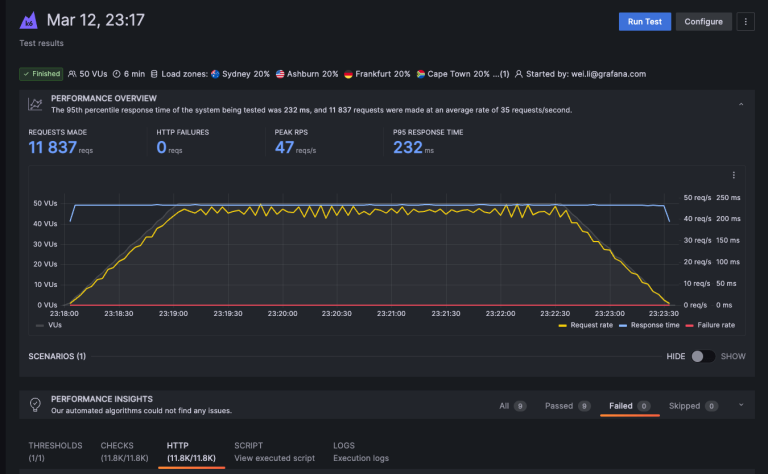Screen dimensions: 768x474
Task: Click the 50 VUs users icon
Action: click(x=72, y=74)
